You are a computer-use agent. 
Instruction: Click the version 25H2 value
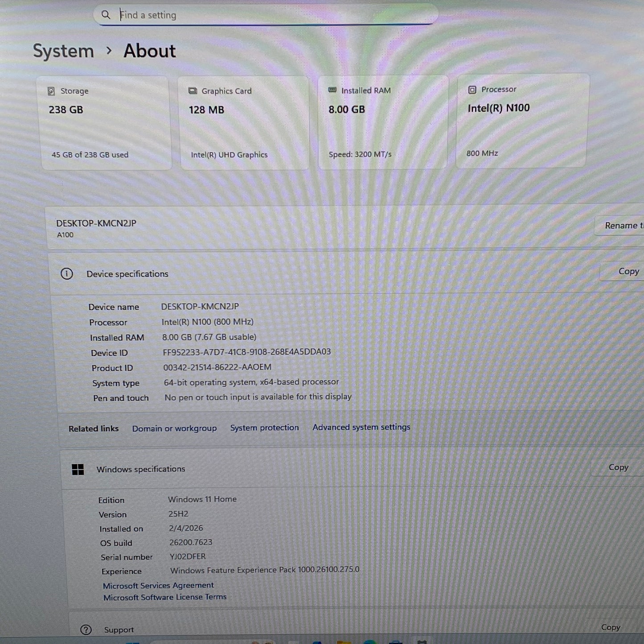178,514
